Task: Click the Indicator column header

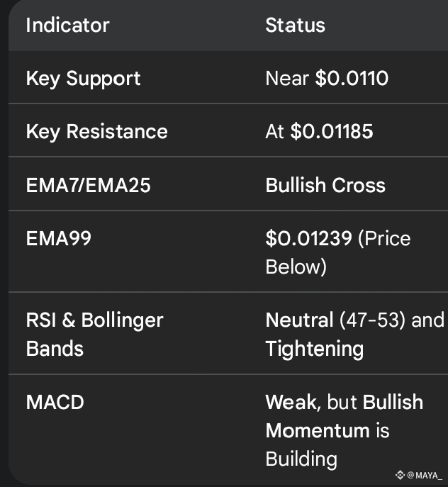Action: pyautogui.click(x=67, y=26)
